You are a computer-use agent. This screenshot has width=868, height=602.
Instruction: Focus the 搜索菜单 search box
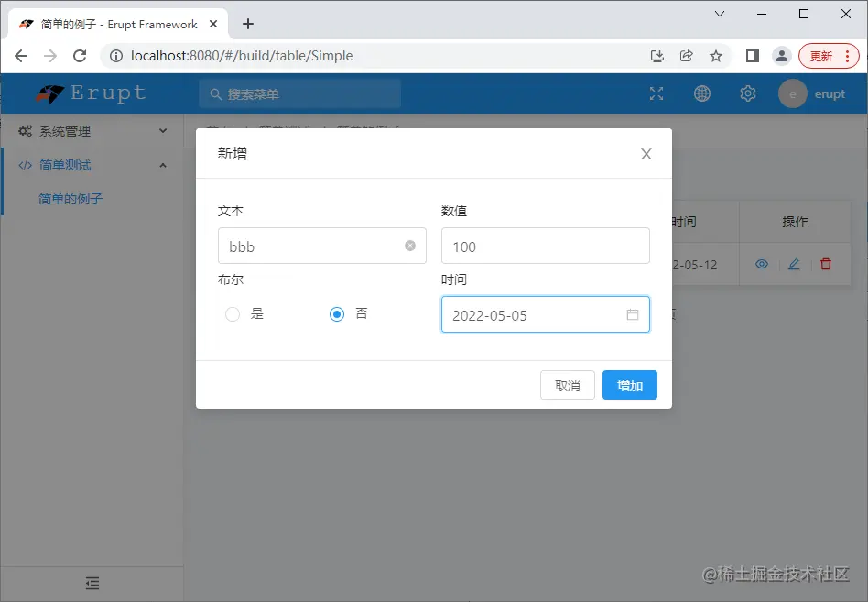pyautogui.click(x=299, y=94)
